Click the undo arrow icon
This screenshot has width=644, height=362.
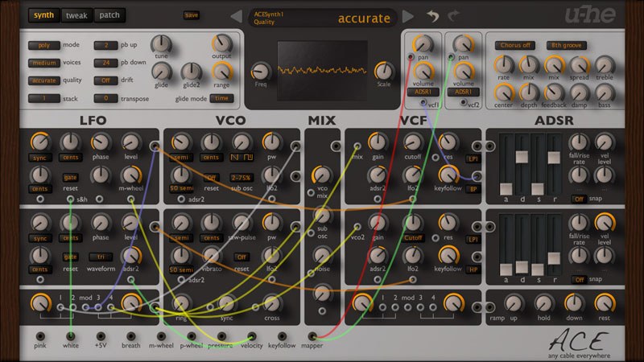[432, 15]
